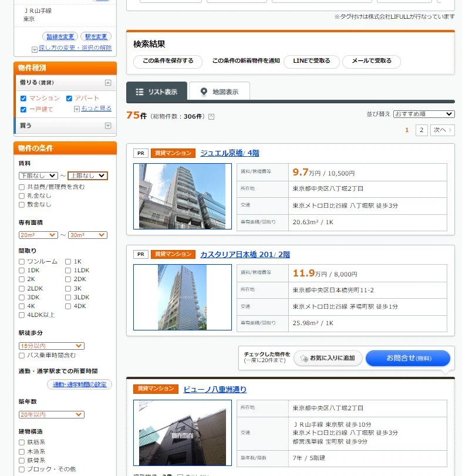Open the おすすめ順 sort dropdown
462x476 pixels.
[x=424, y=114]
